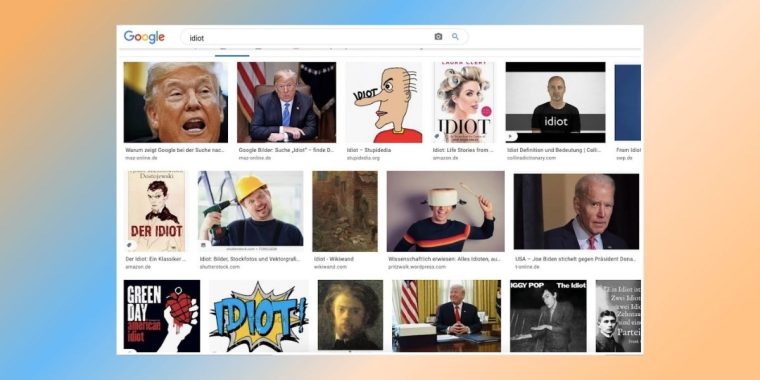Click the Google logo
The width and height of the screenshot is (760, 380).
pos(144,37)
